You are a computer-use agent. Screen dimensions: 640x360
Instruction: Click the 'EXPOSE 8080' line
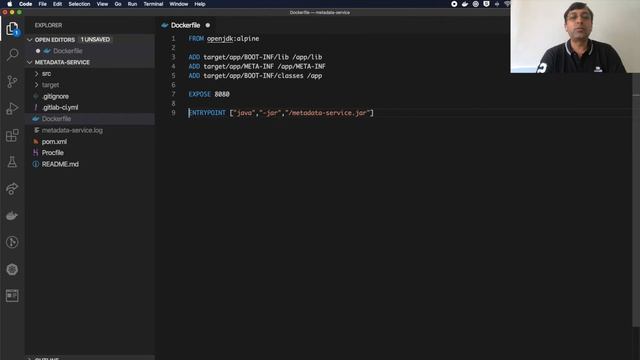(209, 94)
